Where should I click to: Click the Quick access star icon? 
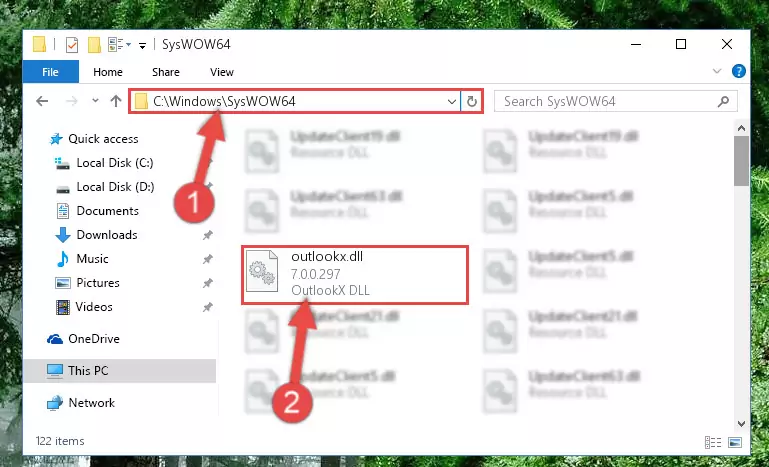point(56,139)
